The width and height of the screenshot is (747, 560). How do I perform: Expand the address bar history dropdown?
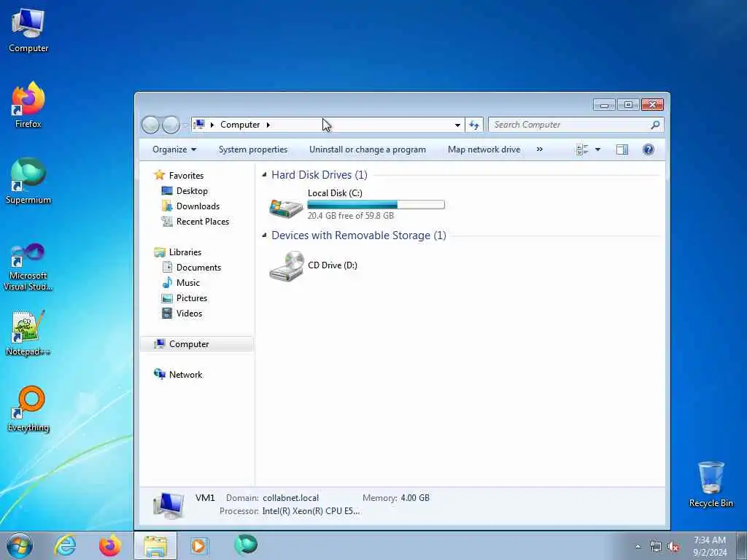(457, 125)
